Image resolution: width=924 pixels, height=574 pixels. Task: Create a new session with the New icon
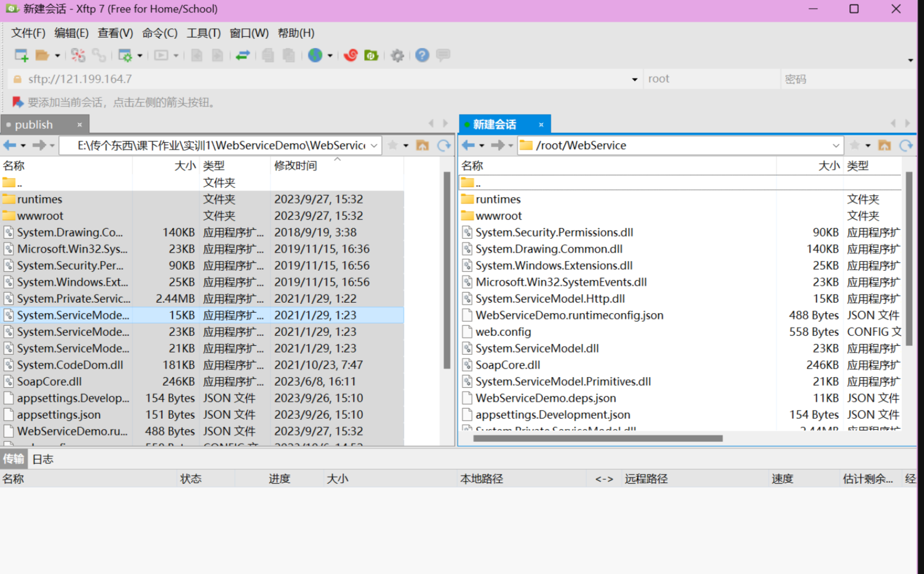pos(21,55)
